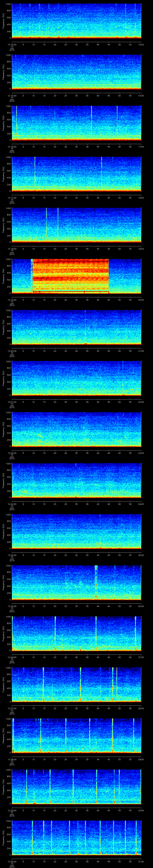The image size is (153, 868).
Task: Click the "12:23:00" start time label
Action: point(12,504)
